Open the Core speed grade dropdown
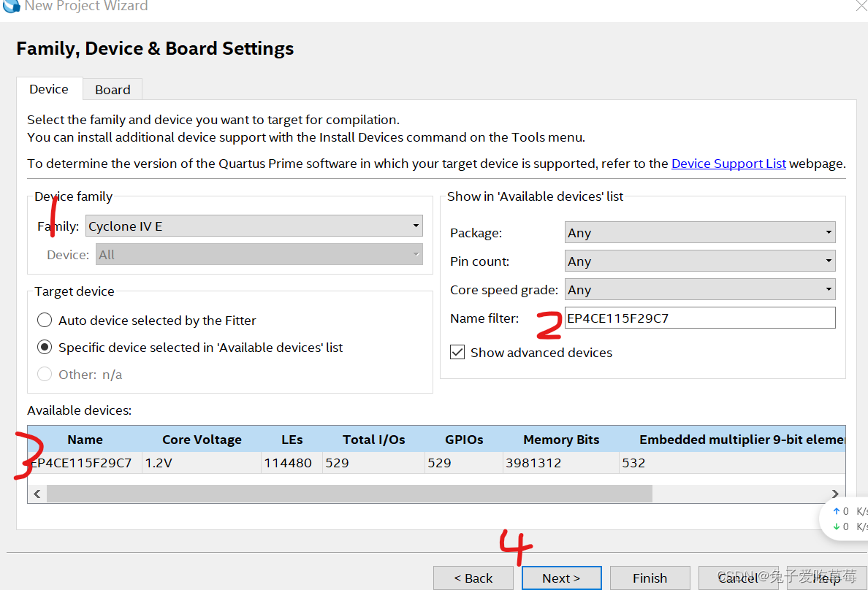The image size is (868, 590). coord(699,290)
